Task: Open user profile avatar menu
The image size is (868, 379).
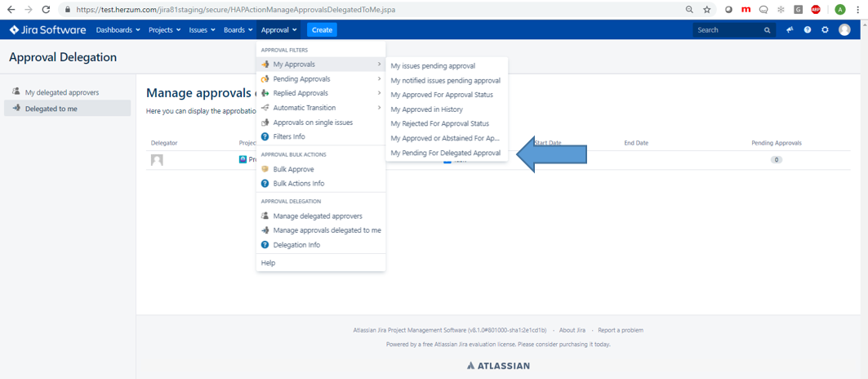Action: tap(844, 30)
